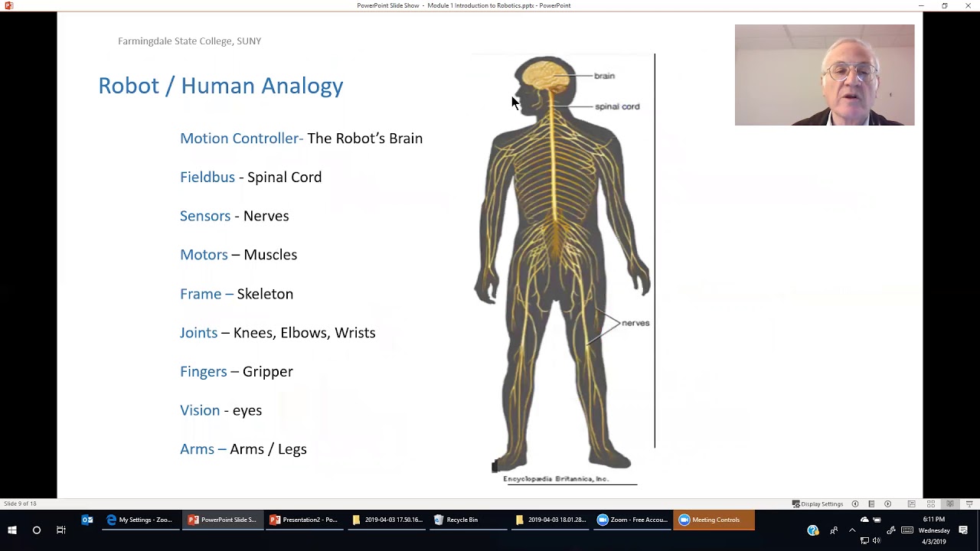Open the volume speaker tray icon

coord(877,541)
